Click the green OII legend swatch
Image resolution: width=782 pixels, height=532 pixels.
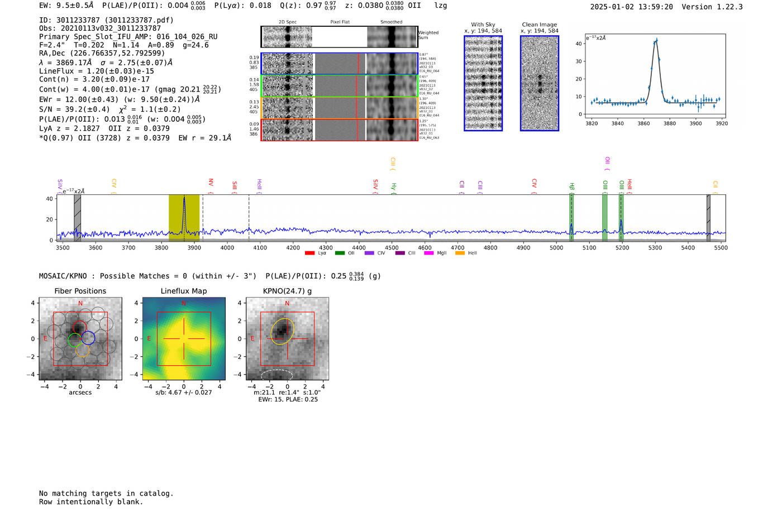click(340, 253)
